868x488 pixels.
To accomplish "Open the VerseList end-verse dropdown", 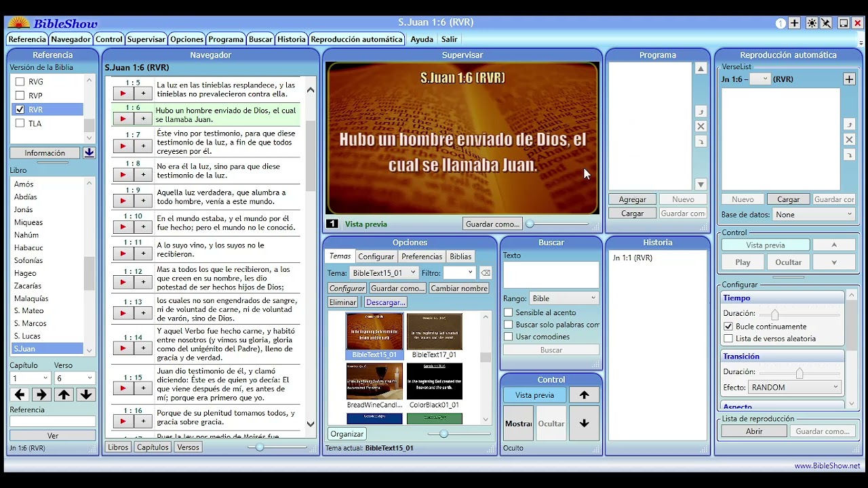I will click(x=760, y=79).
